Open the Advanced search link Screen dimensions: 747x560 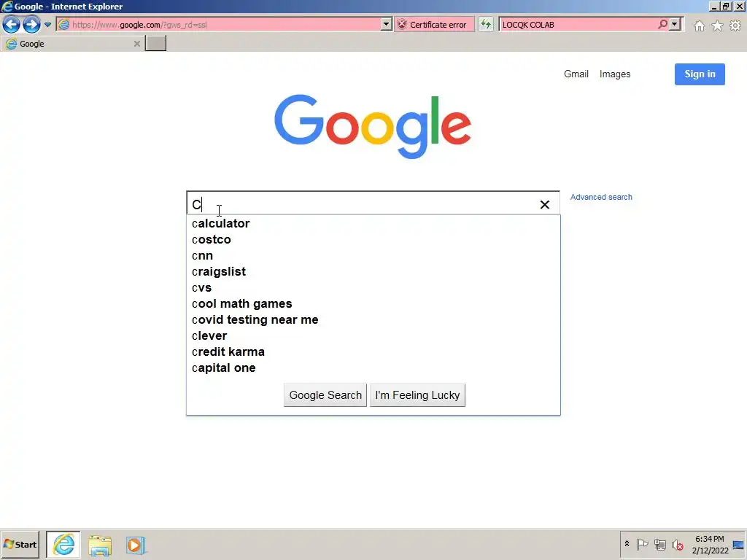(x=601, y=197)
